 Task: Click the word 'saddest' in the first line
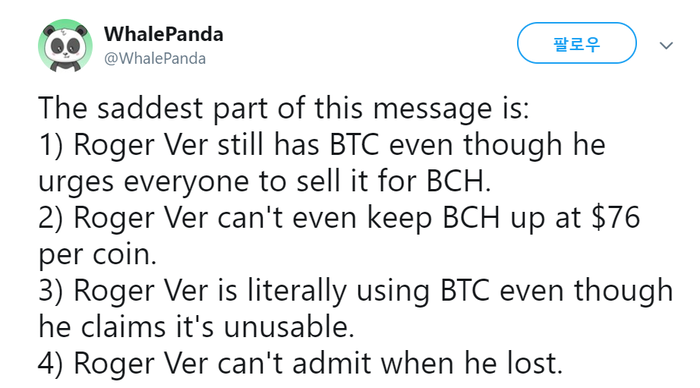coord(150,108)
